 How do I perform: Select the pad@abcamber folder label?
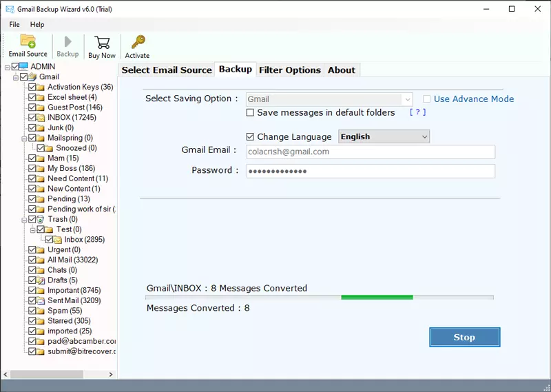coord(81,342)
